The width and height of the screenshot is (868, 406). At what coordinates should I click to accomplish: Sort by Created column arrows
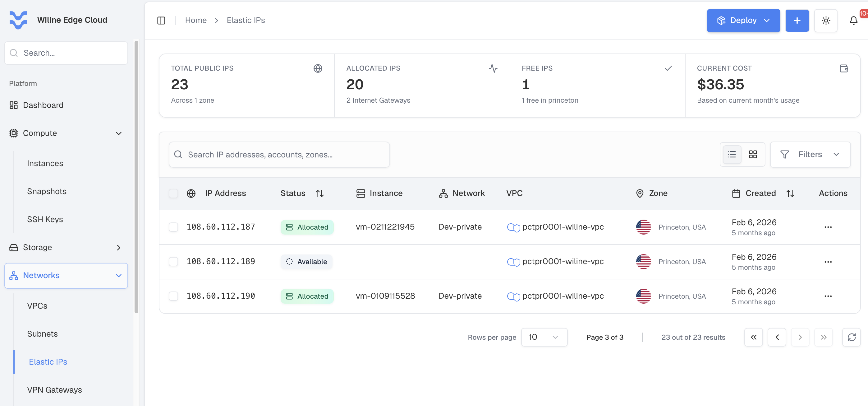790,194
